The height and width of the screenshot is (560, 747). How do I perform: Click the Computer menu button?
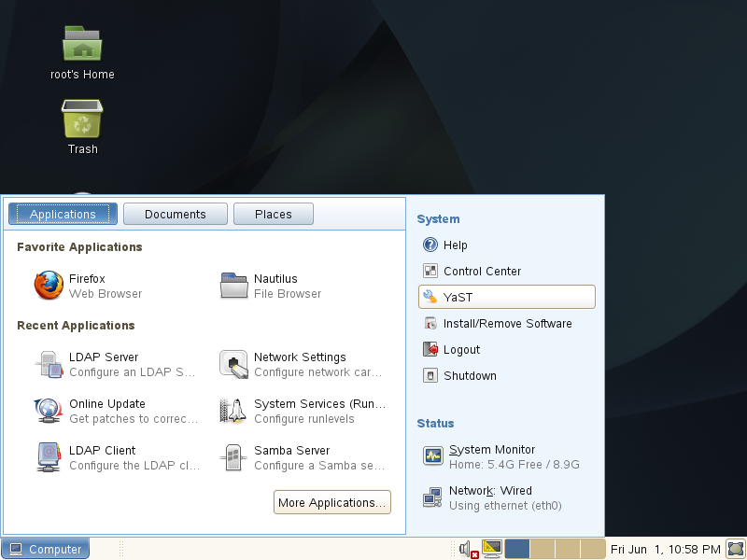point(45,549)
